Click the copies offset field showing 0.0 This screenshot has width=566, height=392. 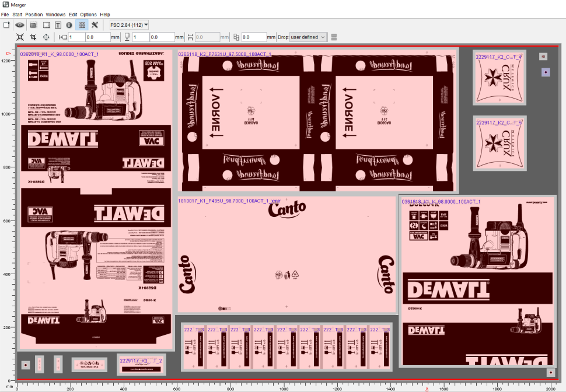pyautogui.click(x=254, y=37)
